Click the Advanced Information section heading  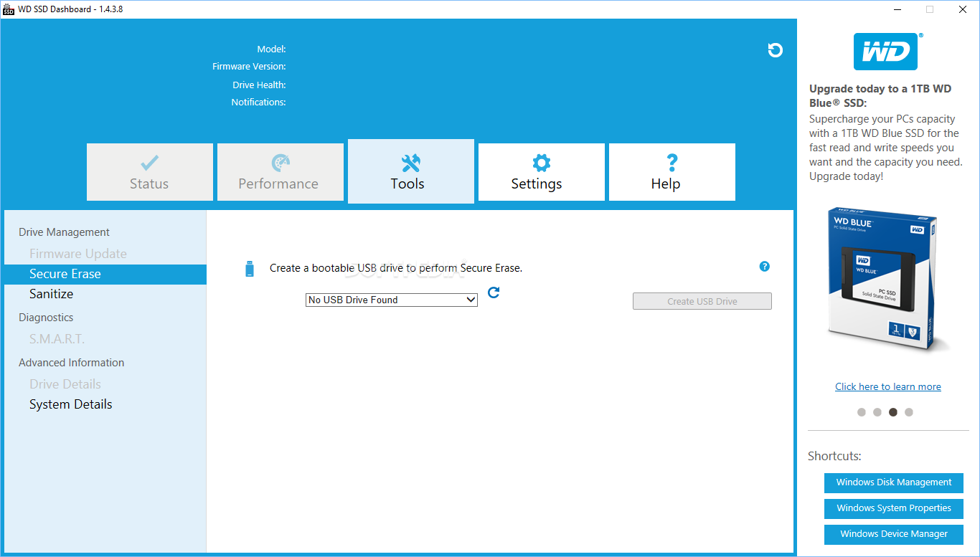tap(72, 363)
